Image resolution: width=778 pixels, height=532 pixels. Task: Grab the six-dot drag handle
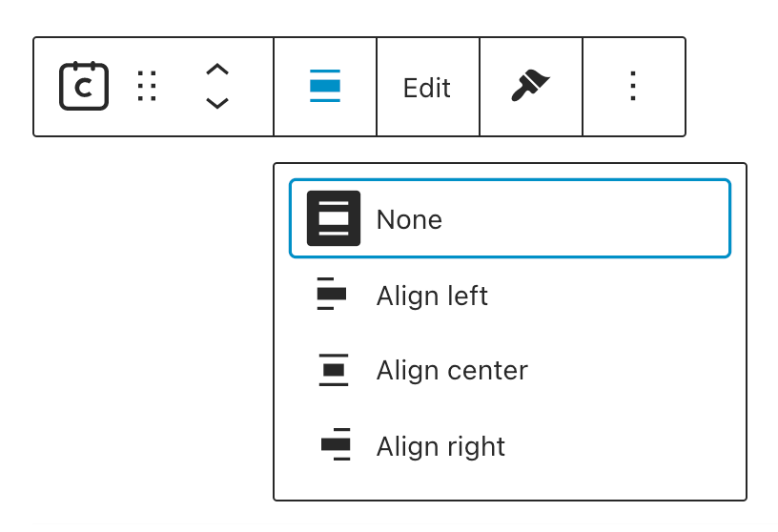[x=146, y=87]
